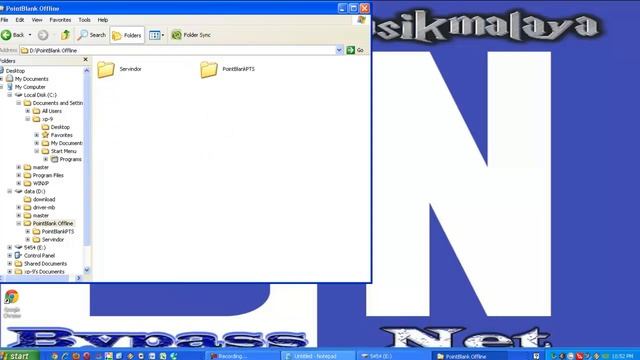Toggle the Folders pane button
The image size is (640, 360).
pyautogui.click(x=127, y=36)
